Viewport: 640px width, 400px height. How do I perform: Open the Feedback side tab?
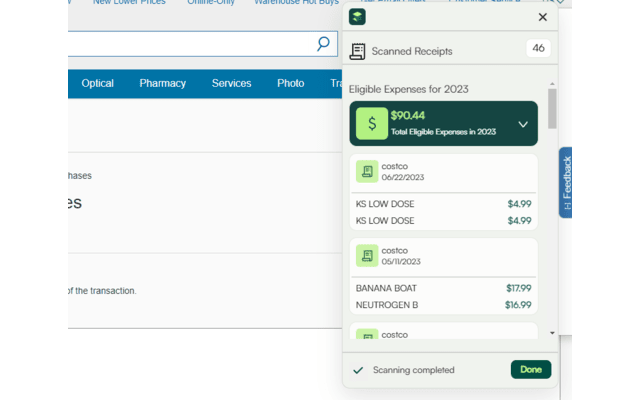566,182
